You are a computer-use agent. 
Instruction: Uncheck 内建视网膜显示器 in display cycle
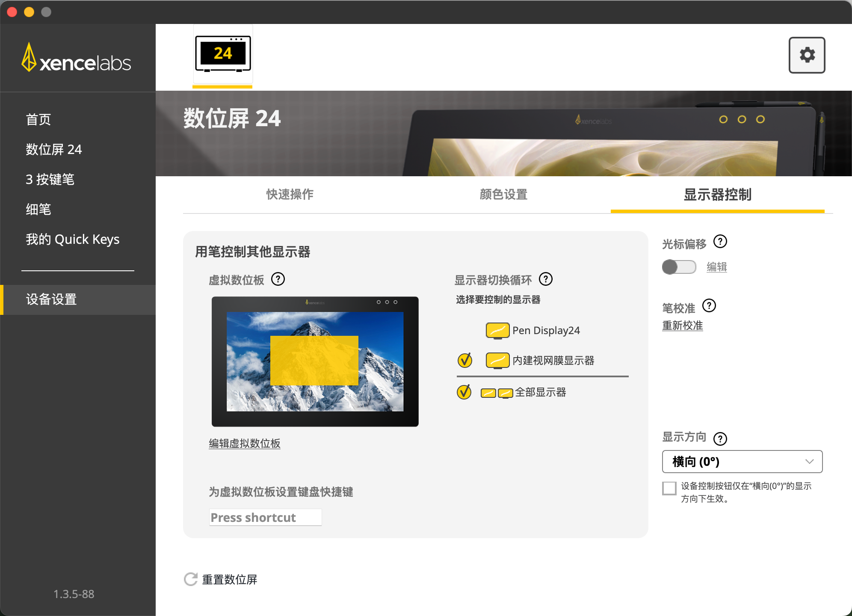coord(465,360)
